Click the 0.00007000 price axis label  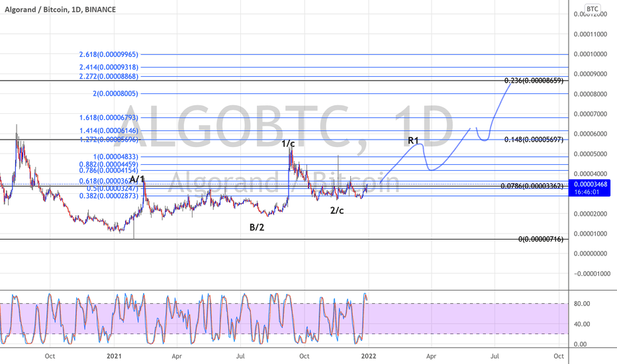click(591, 114)
